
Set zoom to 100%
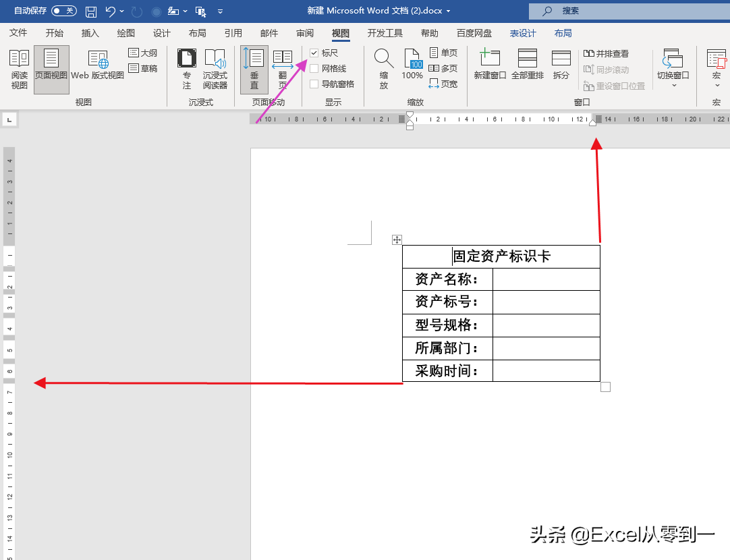(412, 64)
